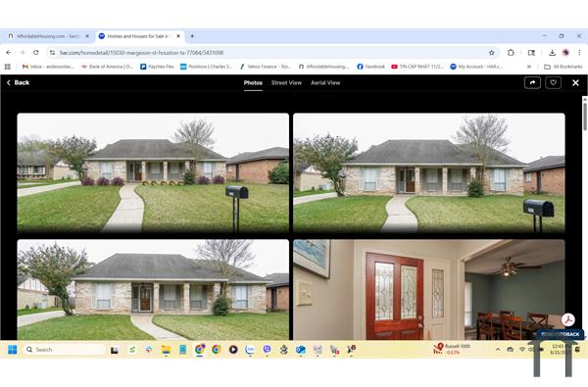Open the AffordableHousing bookmark
Viewport: 588px width, 387px height.
[x=324, y=67]
